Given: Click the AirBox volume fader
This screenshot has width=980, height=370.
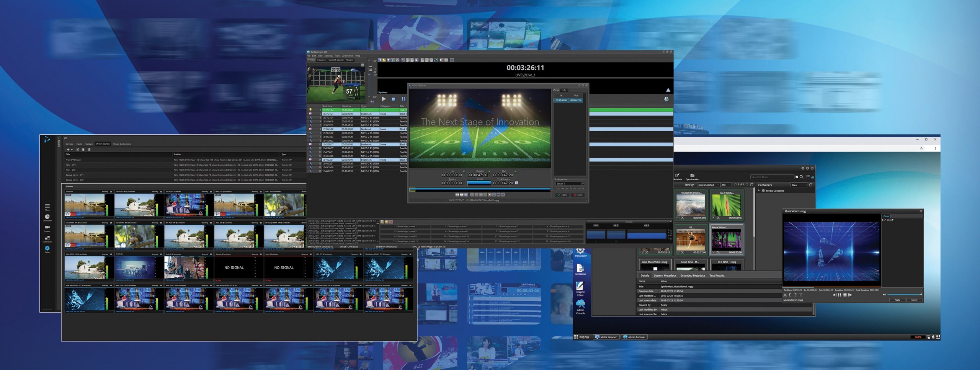Looking at the screenshot, I should point(371,69).
